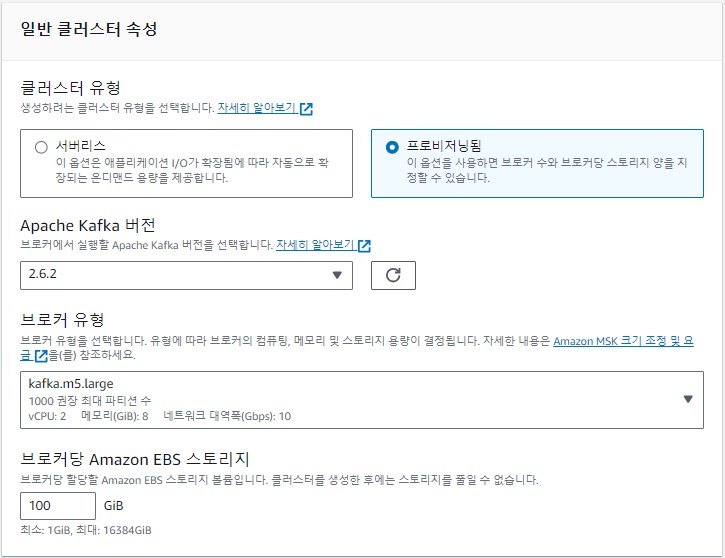
Task: Click the 서버리스 option description text
Action: pyautogui.click(x=192, y=170)
